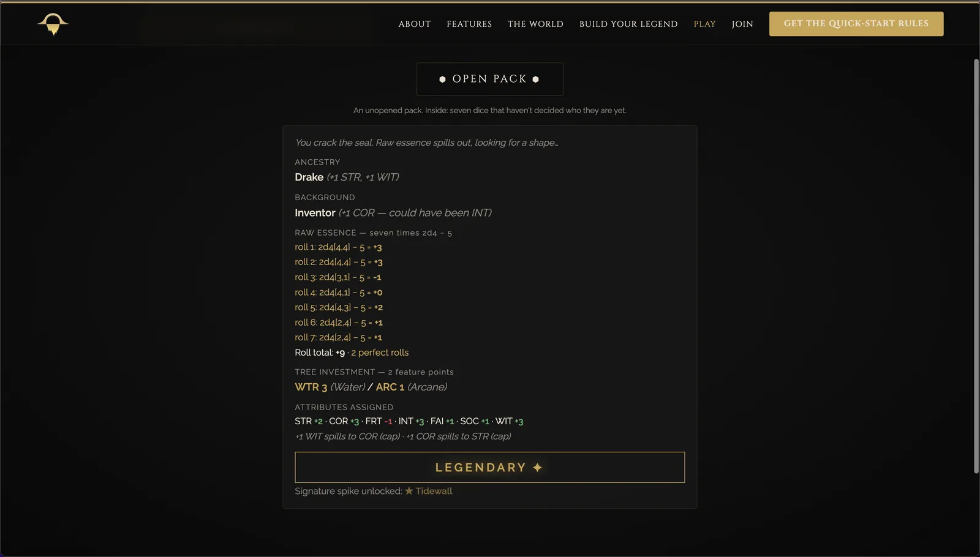Click 'could have been INT' note
The width and height of the screenshot is (980, 557).
(x=439, y=212)
